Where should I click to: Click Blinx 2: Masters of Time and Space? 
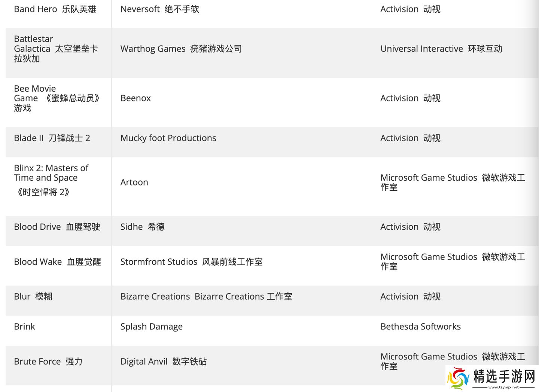(51, 173)
